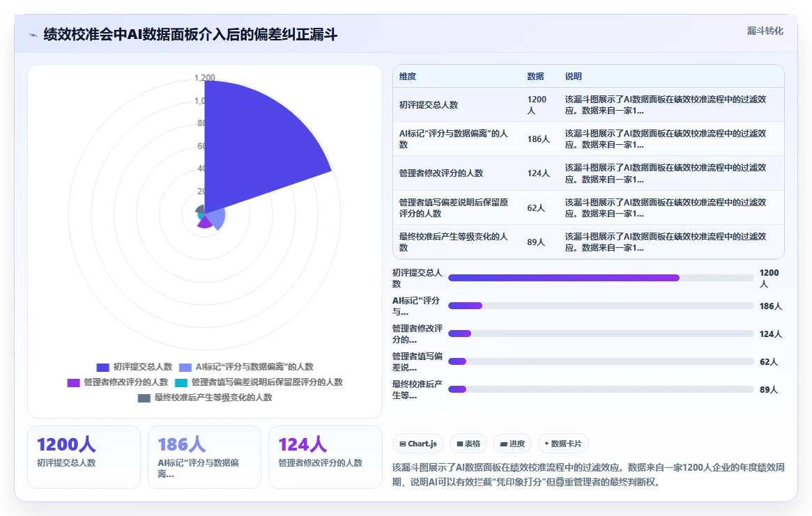Screen dimensions: 812x516
Task: Toggle the AI标记"评分与数据偏离"的人数 legend swatch
Action: click(185, 368)
